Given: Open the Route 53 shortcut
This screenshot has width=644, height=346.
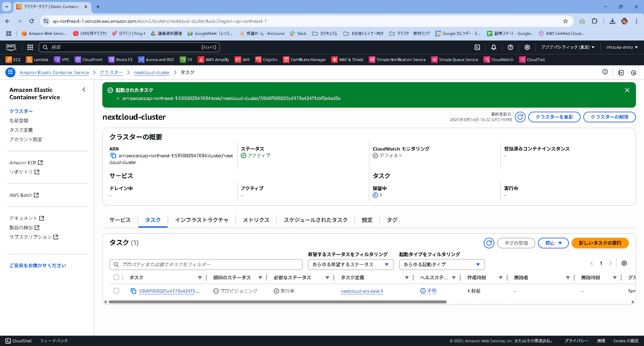Looking at the screenshot, I should (120, 60).
